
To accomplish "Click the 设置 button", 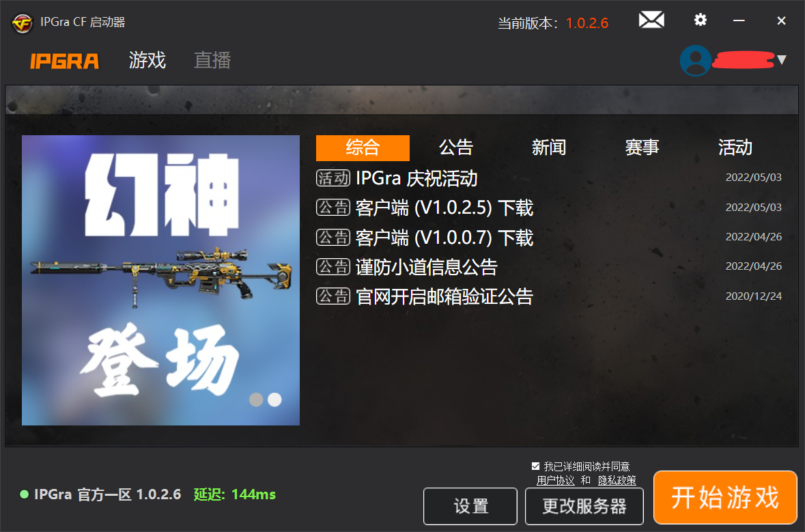I will 470,506.
